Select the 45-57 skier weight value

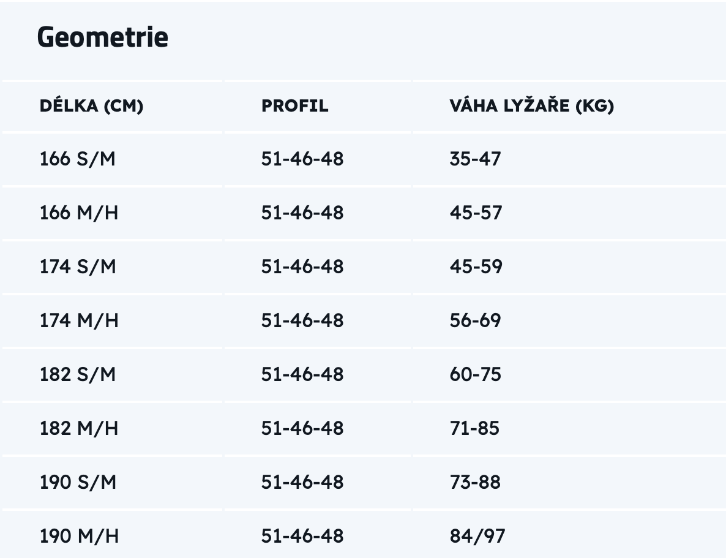pyautogui.click(x=475, y=213)
